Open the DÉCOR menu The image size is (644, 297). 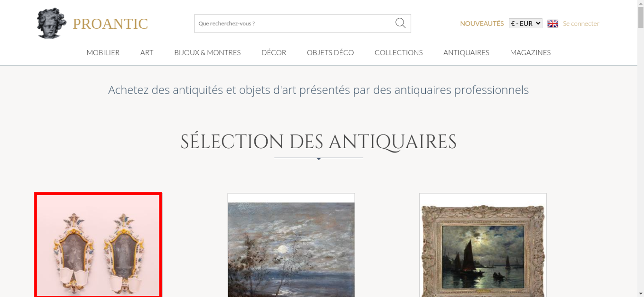274,52
